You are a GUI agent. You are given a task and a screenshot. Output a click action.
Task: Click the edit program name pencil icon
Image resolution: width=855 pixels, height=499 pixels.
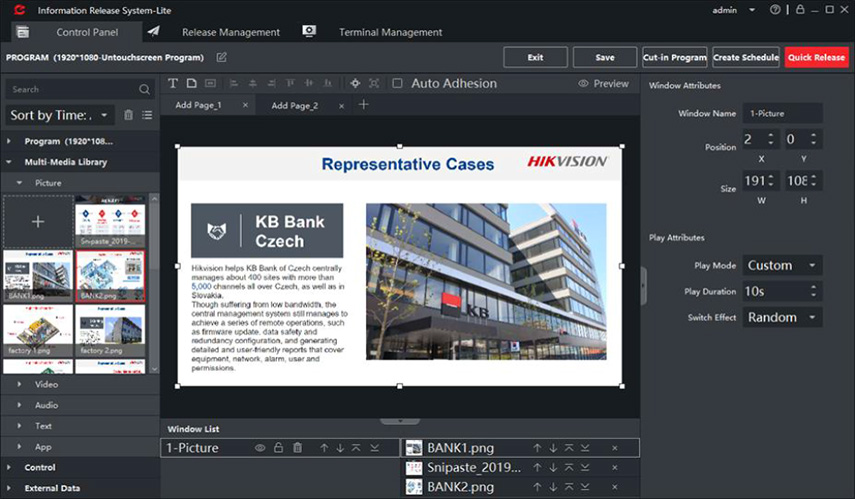[221, 57]
